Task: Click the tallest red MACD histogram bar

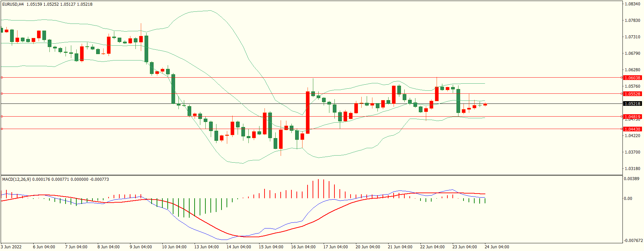Action: pyautogui.click(x=318, y=189)
